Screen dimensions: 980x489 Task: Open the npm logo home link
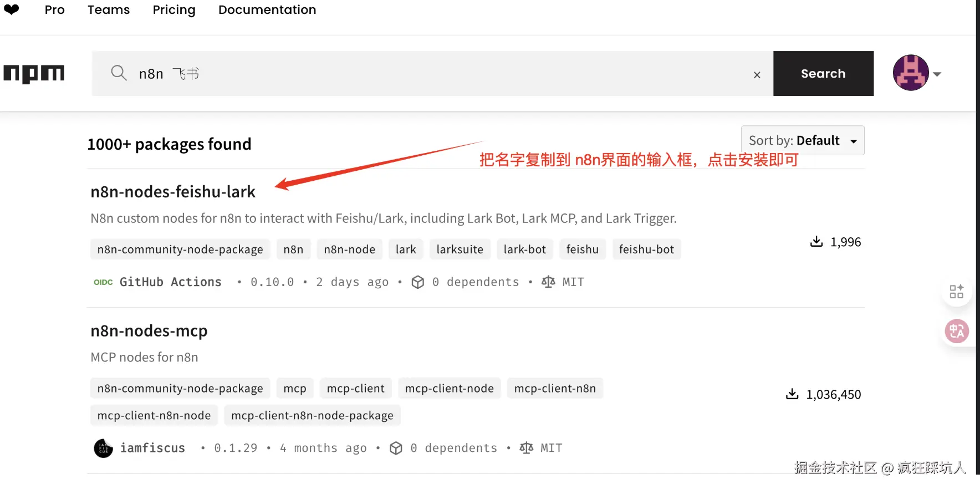point(34,74)
